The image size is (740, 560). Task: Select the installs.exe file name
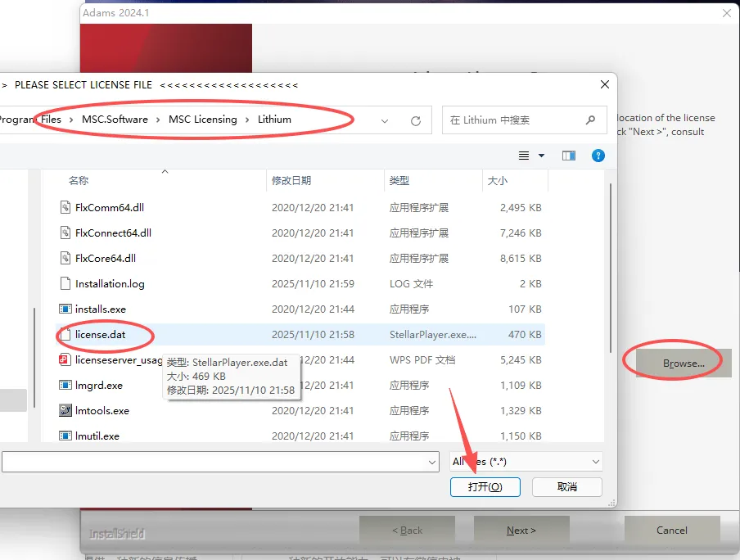pyautogui.click(x=101, y=309)
